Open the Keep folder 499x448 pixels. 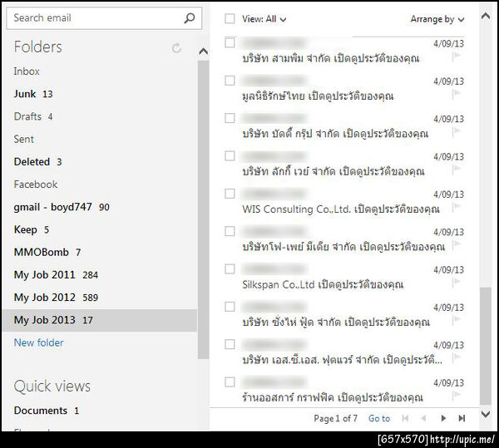pyautogui.click(x=32, y=229)
